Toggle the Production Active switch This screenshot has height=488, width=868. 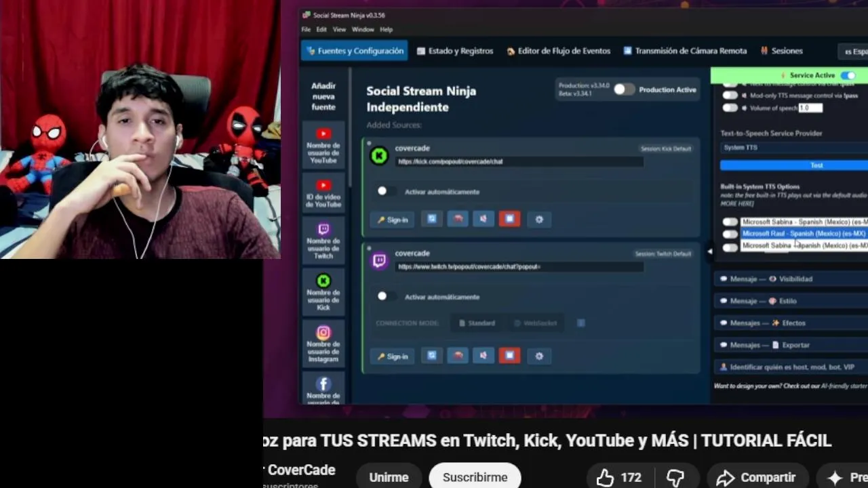click(624, 89)
